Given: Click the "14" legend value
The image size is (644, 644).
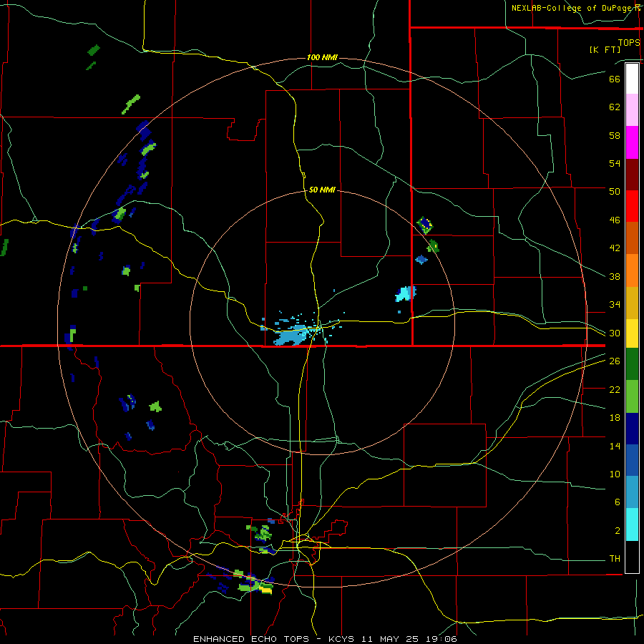Looking at the screenshot, I should pos(615,446).
